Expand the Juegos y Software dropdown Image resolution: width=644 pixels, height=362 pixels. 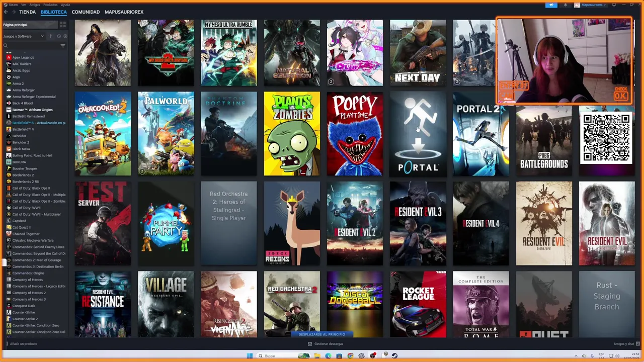point(23,36)
